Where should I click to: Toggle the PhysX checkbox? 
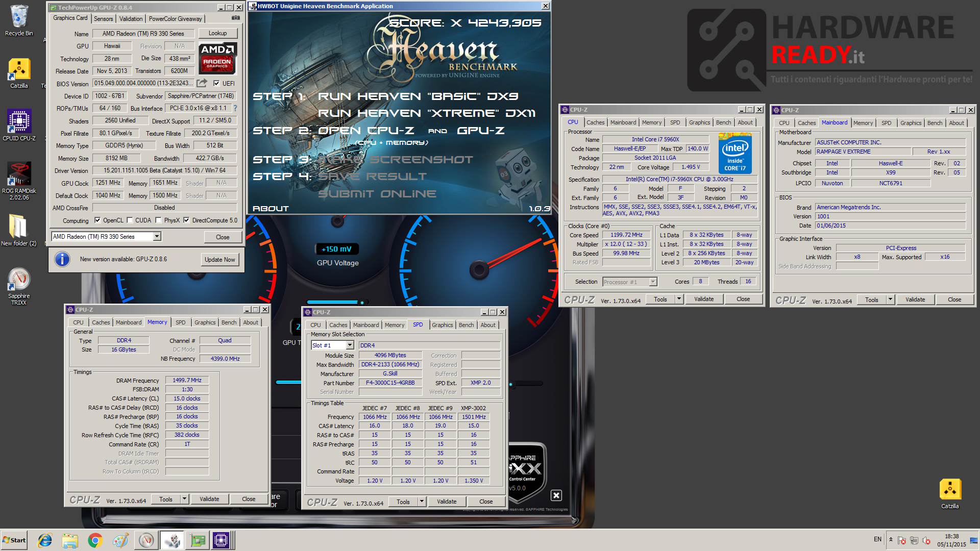click(159, 220)
